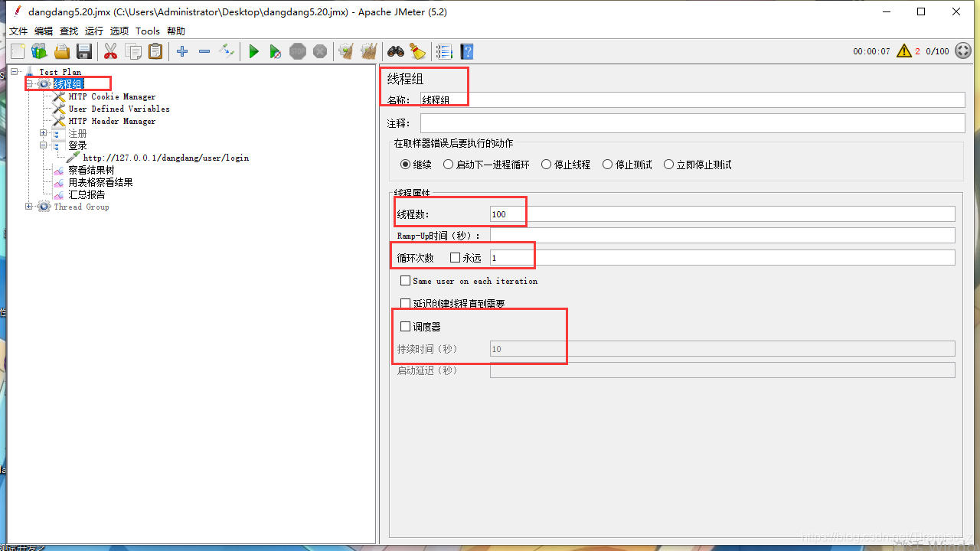Click the Ramp-Up time input field
The height and width of the screenshot is (551, 980).
pyautogui.click(x=723, y=236)
